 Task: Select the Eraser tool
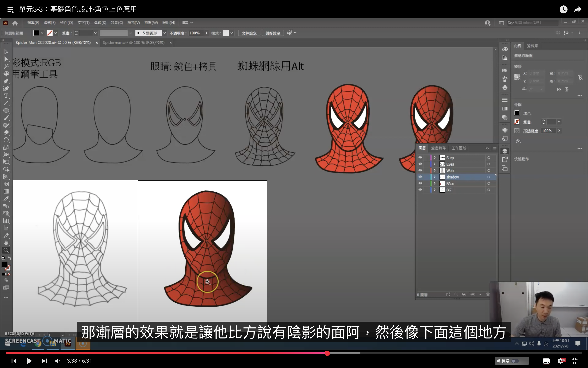coord(6,132)
